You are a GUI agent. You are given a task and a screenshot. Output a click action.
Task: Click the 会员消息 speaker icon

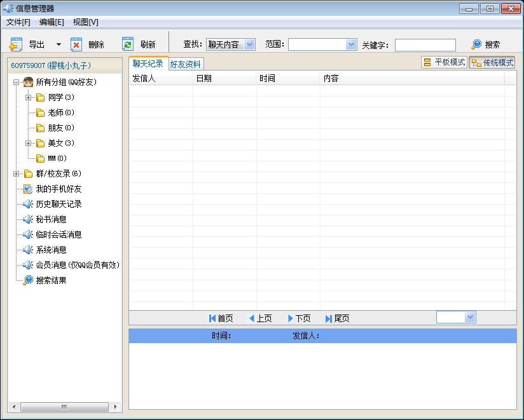(28, 265)
